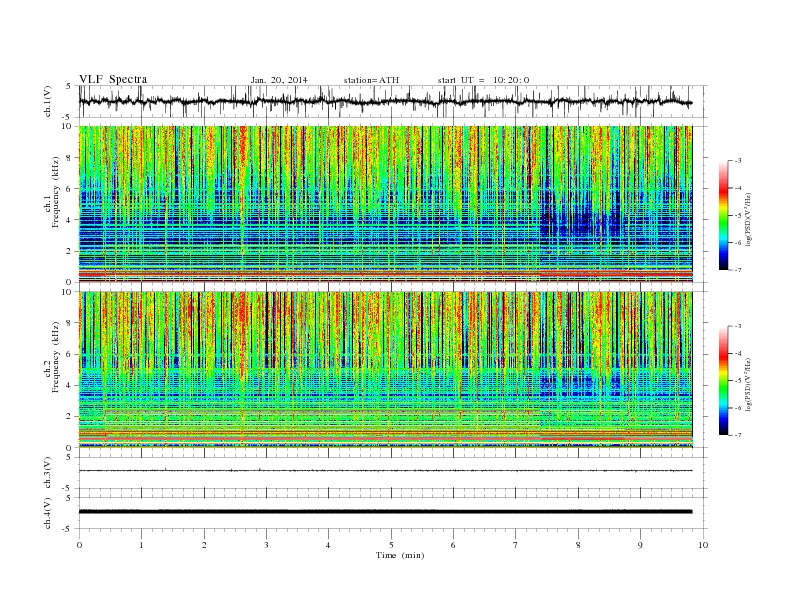Image resolution: width=792 pixels, height=612 pixels.
Task: Click the log(PSD) label beside ch.2 color bar
Action: tap(748, 385)
